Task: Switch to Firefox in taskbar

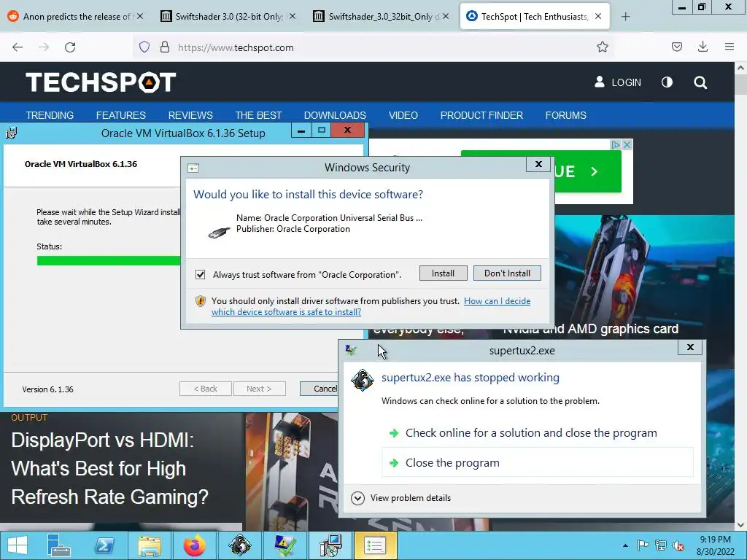Action: [194, 545]
